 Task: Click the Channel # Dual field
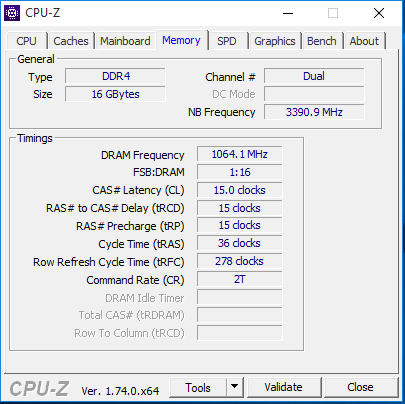click(314, 76)
